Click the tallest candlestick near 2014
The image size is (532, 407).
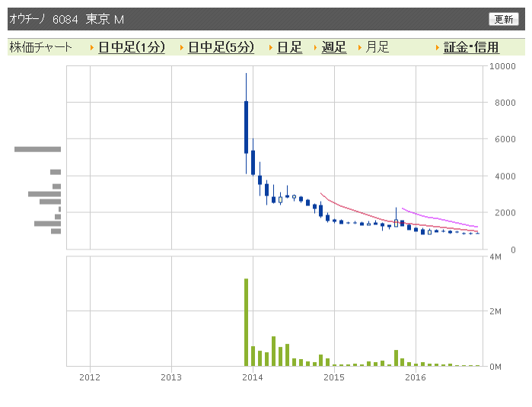(246, 127)
